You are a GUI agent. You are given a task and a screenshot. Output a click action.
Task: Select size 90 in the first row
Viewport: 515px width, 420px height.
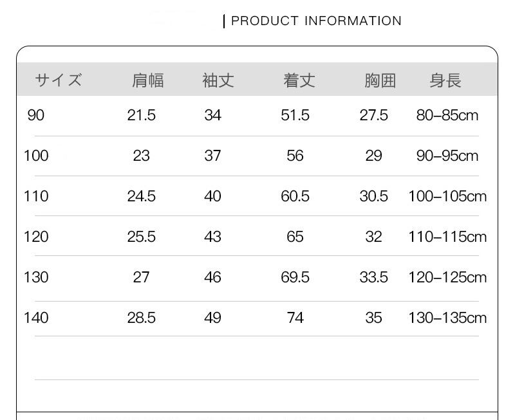pyautogui.click(x=36, y=115)
